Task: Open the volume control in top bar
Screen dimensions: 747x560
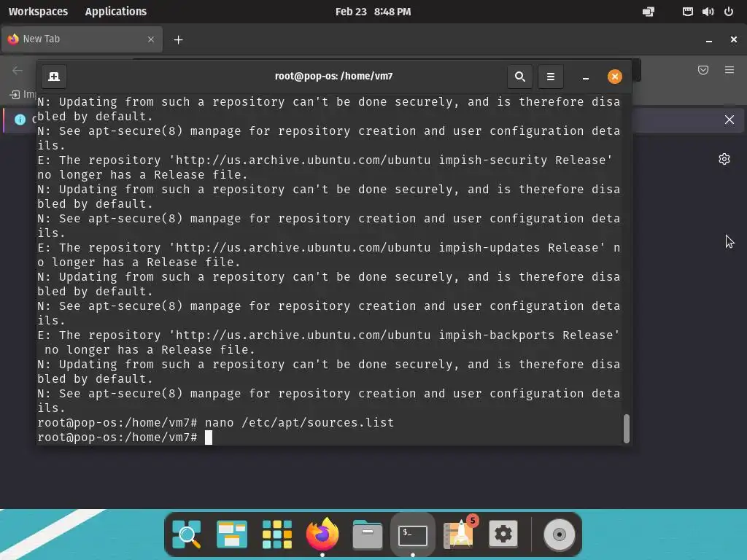Action: [708, 12]
